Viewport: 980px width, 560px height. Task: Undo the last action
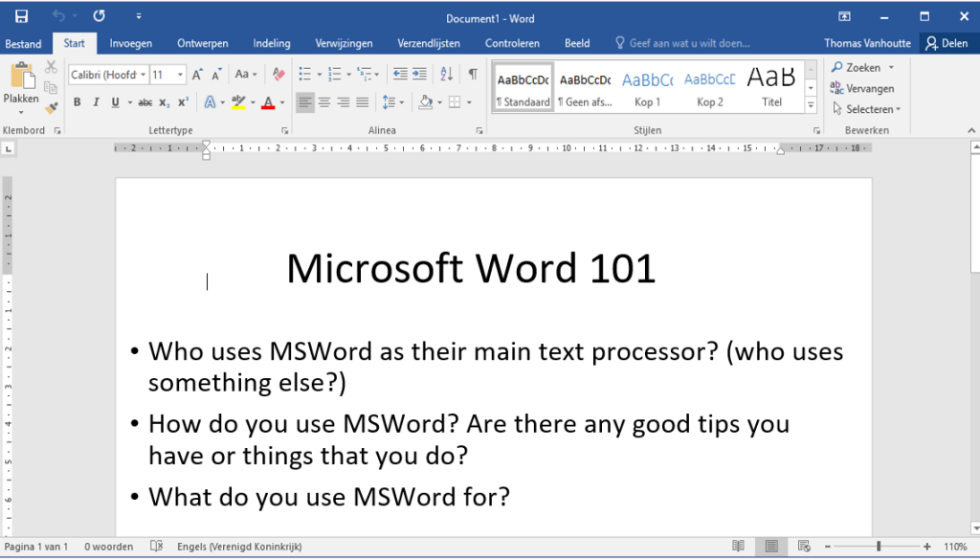click(x=58, y=16)
